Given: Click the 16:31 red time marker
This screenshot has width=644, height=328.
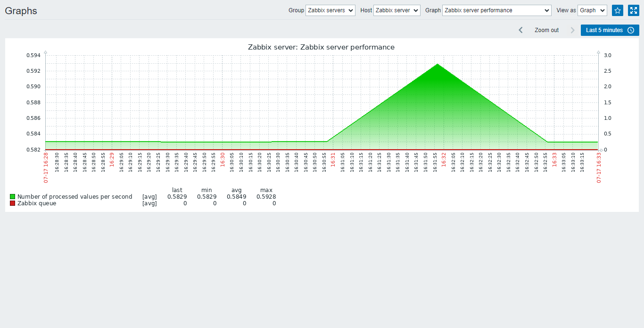Looking at the screenshot, I should pos(333,159).
